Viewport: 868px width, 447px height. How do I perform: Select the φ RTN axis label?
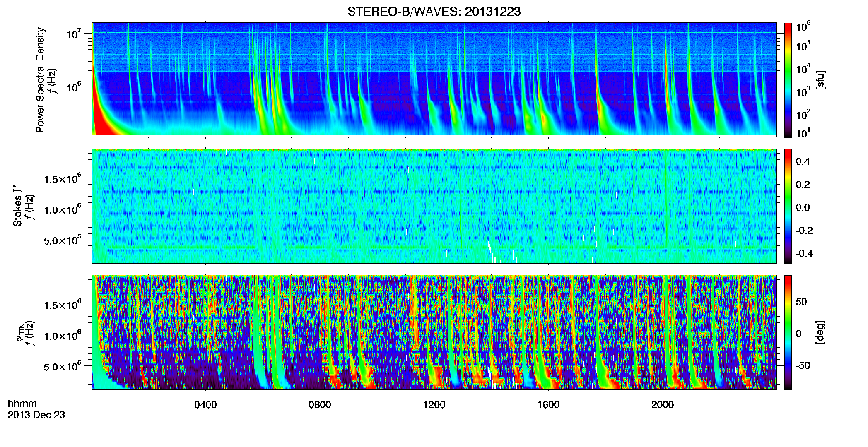tap(19, 333)
